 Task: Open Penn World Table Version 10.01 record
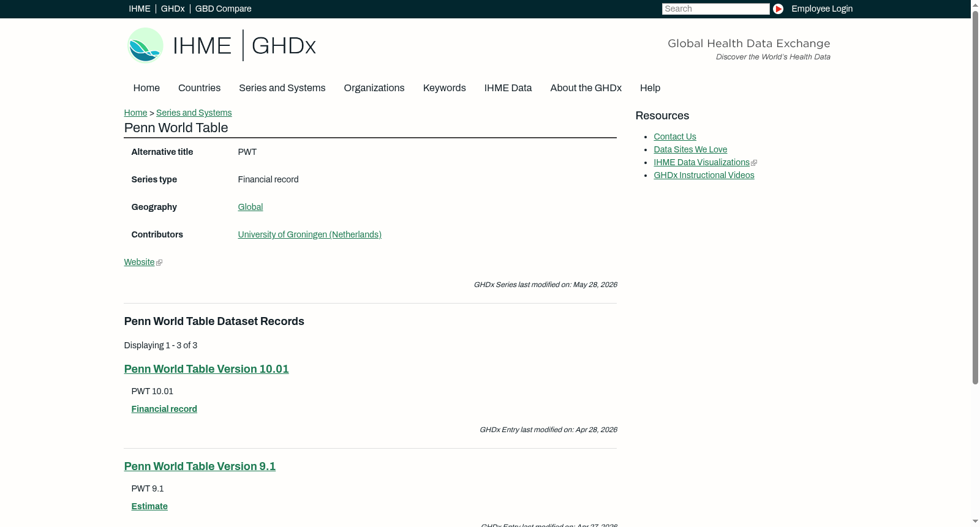tap(206, 369)
